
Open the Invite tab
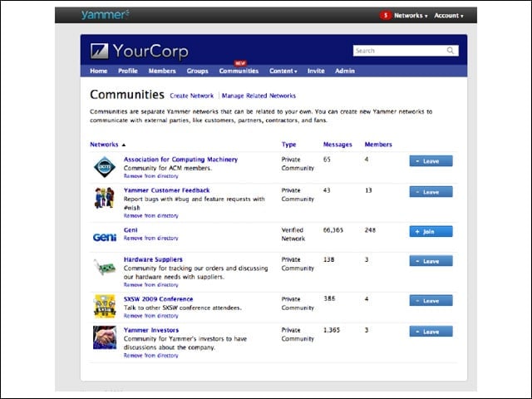pos(316,71)
